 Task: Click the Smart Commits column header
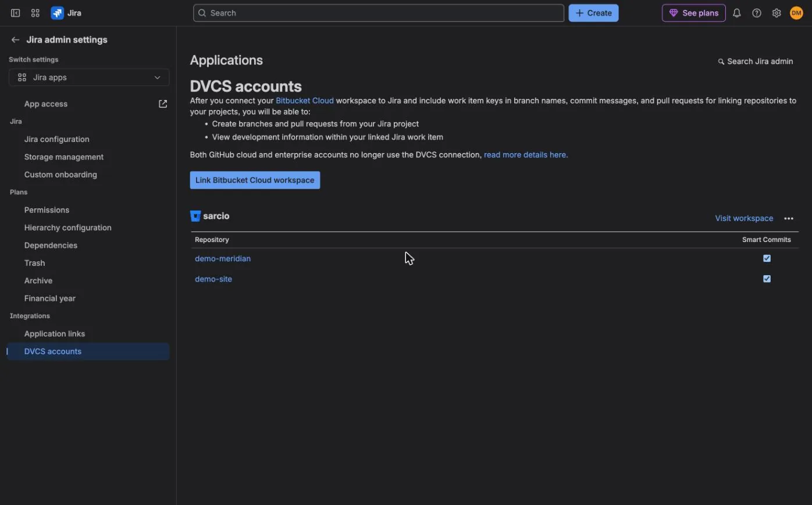(767, 240)
